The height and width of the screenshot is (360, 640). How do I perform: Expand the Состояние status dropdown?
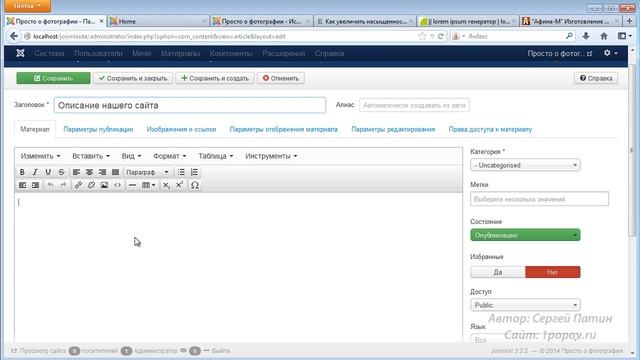click(x=525, y=235)
